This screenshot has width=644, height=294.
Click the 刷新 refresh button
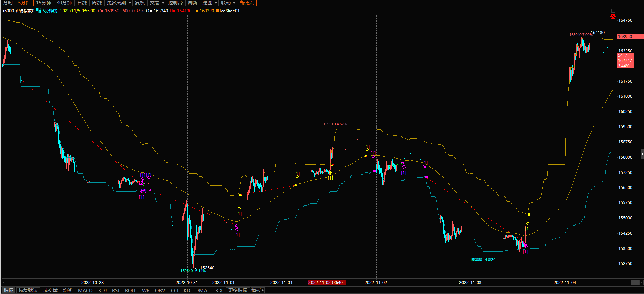192,3
